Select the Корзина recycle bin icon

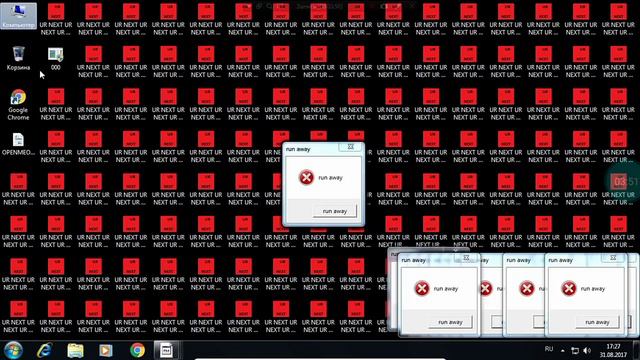(x=18, y=58)
